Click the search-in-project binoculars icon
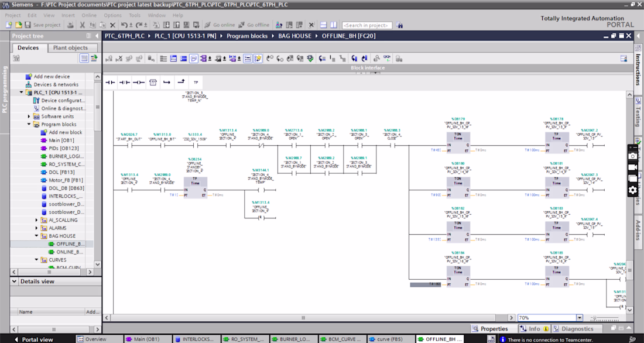Image resolution: width=644 pixels, height=343 pixels. pos(399,25)
